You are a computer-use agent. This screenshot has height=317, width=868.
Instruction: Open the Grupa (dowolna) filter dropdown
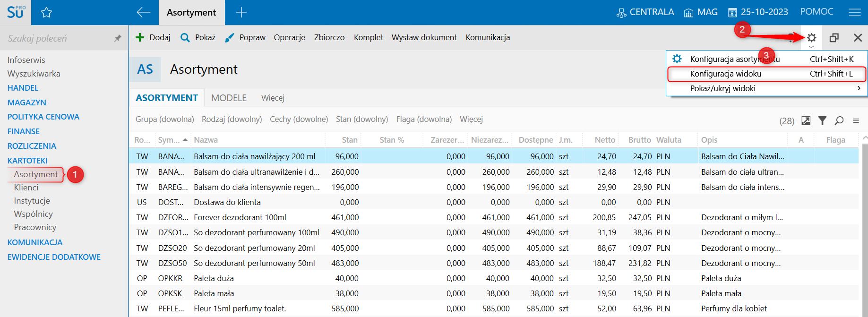[164, 119]
